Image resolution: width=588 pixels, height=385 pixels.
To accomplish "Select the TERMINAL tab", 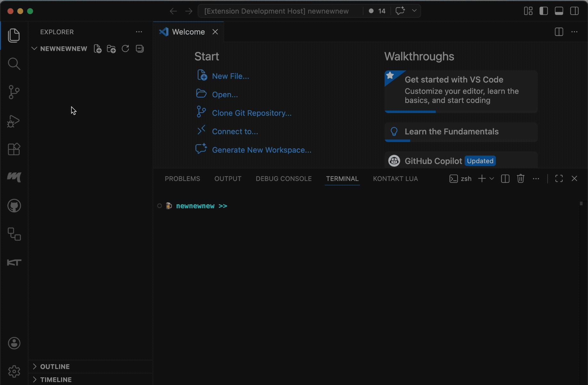I will click(x=342, y=178).
